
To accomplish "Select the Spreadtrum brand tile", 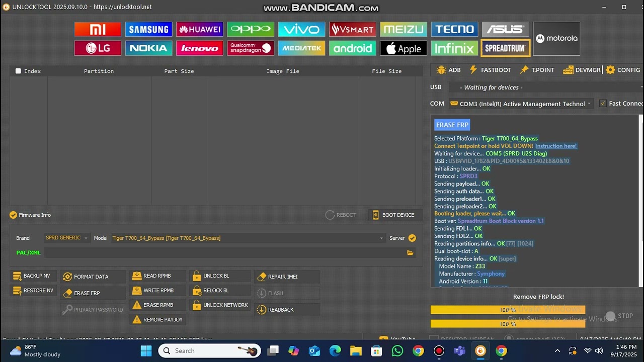I will pyautogui.click(x=506, y=48).
